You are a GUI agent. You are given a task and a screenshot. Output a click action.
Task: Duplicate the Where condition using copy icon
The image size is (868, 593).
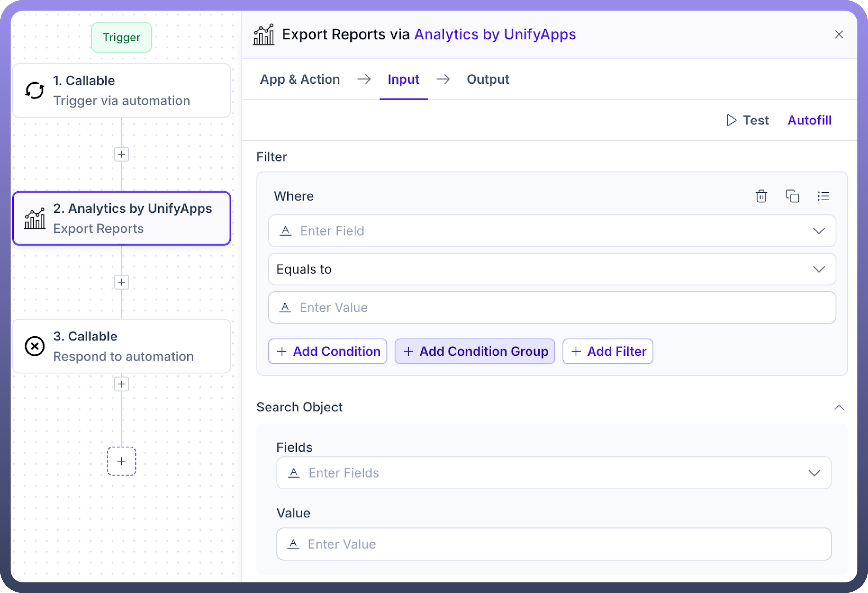[x=792, y=196]
